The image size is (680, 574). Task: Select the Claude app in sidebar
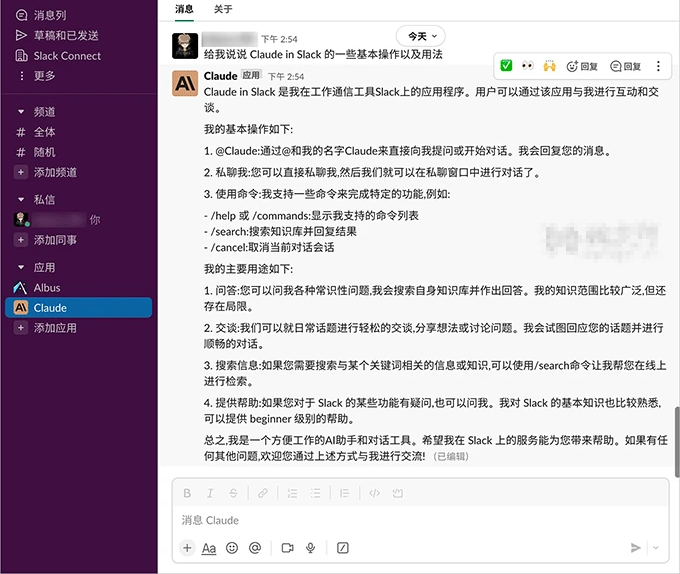[x=78, y=308]
